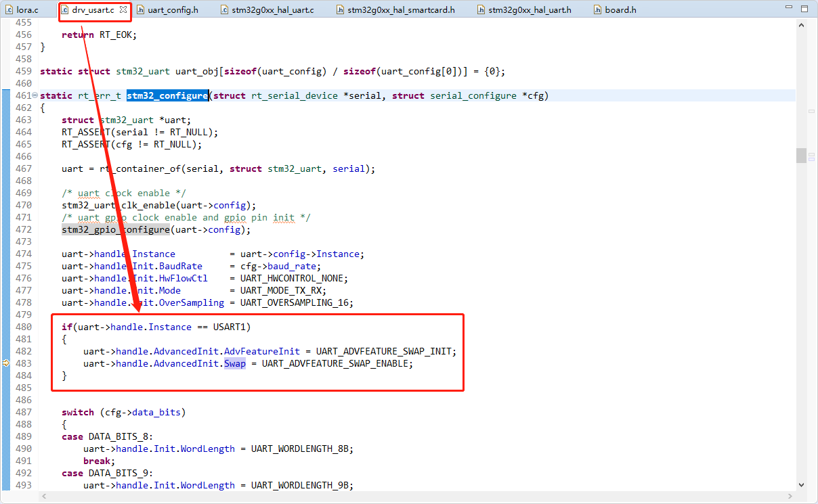
Task: Click the highlighted stm32_configure function name
Action: [x=167, y=95]
